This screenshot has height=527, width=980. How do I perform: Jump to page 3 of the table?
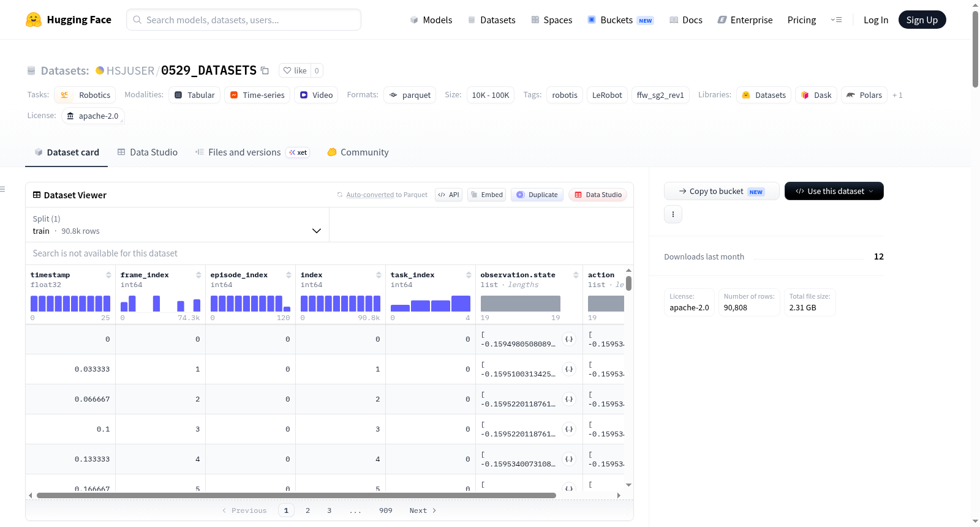point(329,510)
